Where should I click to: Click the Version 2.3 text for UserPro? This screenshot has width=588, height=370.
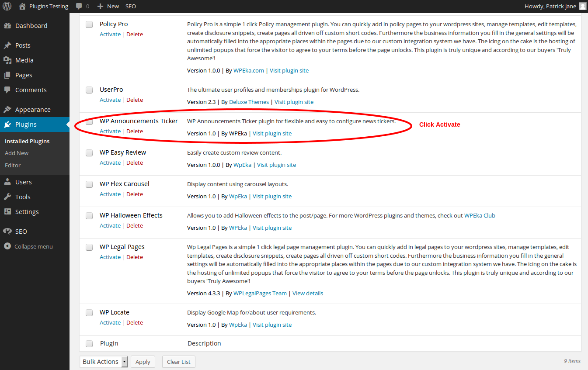point(202,102)
